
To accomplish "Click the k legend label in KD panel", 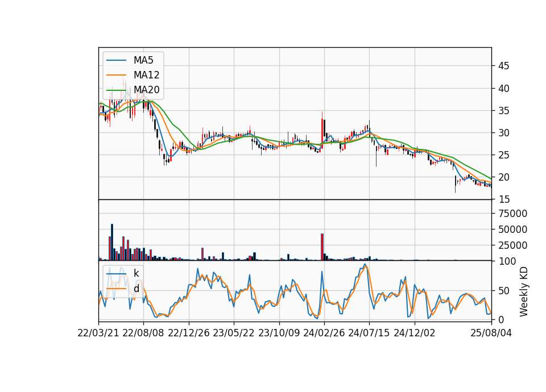I will pos(136,273).
